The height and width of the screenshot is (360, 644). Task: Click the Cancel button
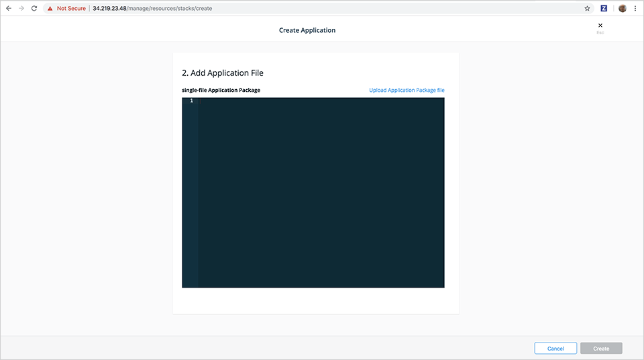(x=555, y=348)
